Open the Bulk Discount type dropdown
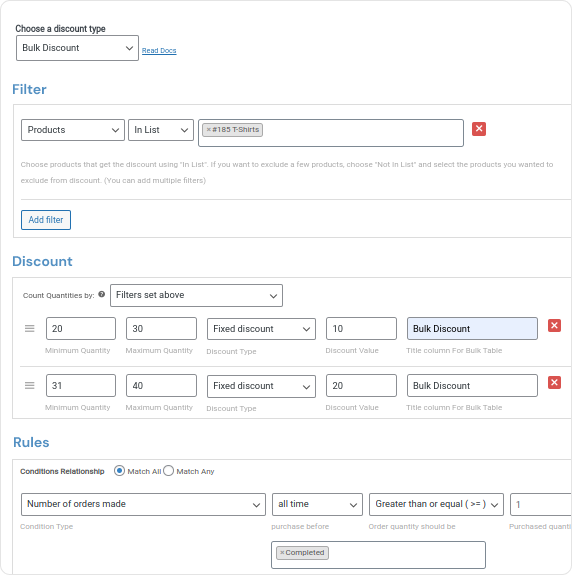Image resolution: width=572 pixels, height=575 pixels. point(77,48)
